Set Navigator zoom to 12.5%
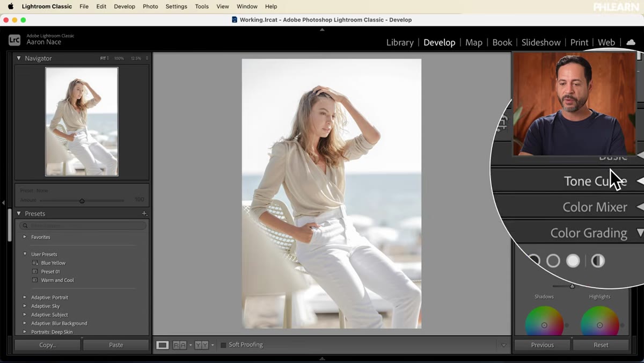Screen dimensions: 644x363 (x=137, y=58)
